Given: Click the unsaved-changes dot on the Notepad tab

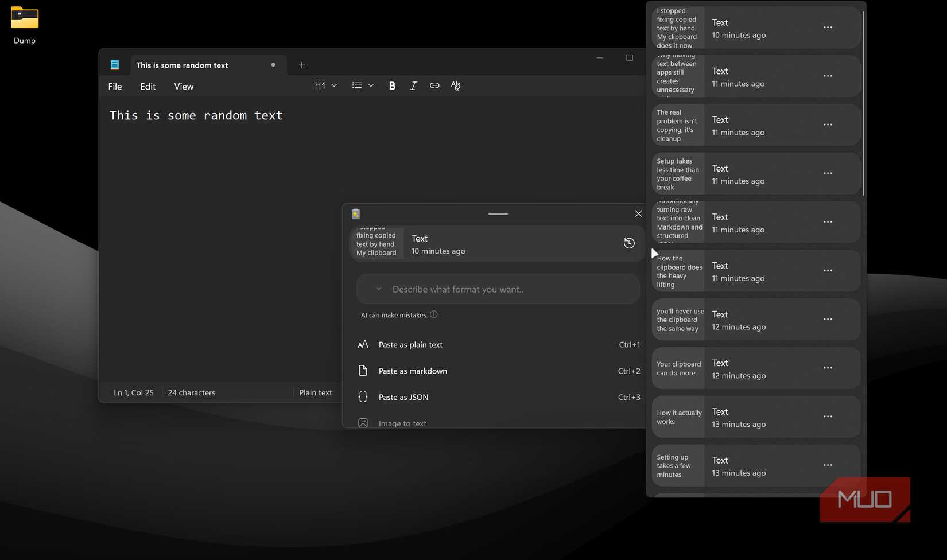Looking at the screenshot, I should pyautogui.click(x=273, y=65).
